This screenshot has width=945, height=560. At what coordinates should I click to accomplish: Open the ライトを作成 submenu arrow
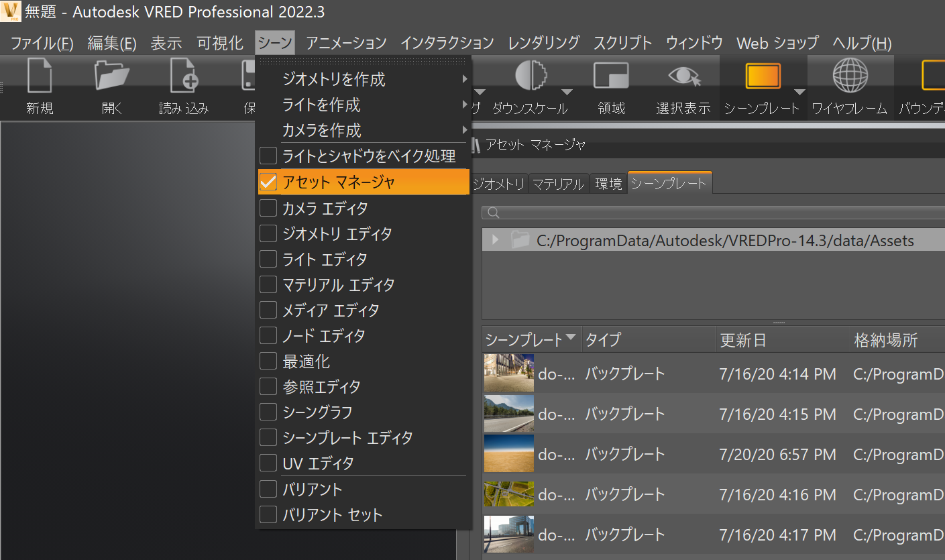coord(465,105)
